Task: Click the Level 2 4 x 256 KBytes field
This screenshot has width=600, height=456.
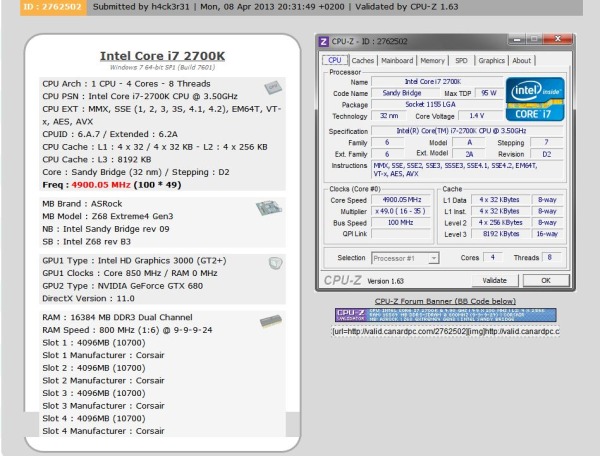Action: [501, 222]
